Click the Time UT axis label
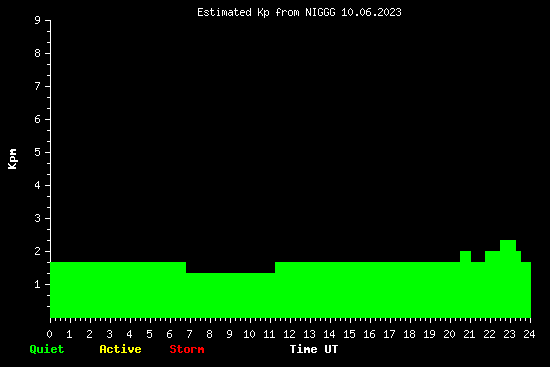Screen dimensions: 550x367 click(314, 349)
